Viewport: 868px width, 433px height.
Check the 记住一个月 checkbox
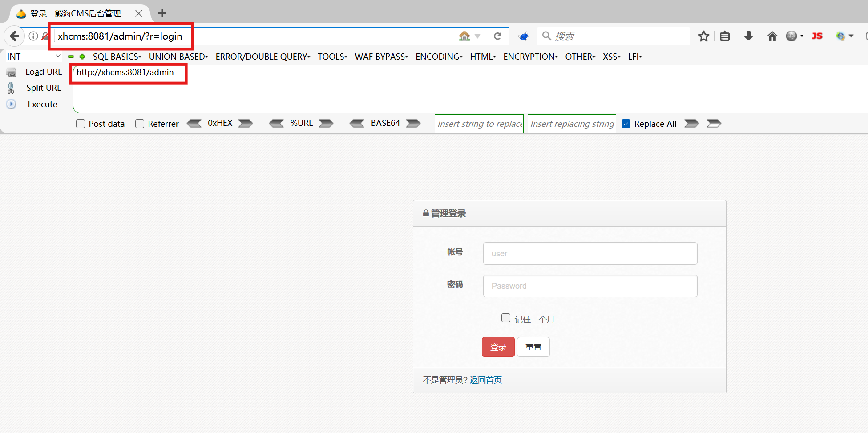tap(506, 318)
